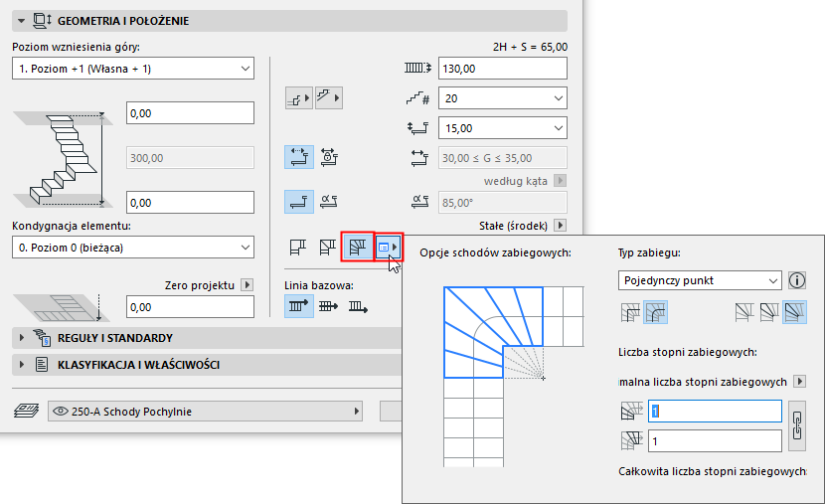Click the winder options flyout button
Image resolution: width=825 pixels, height=504 pixels.
(x=389, y=246)
